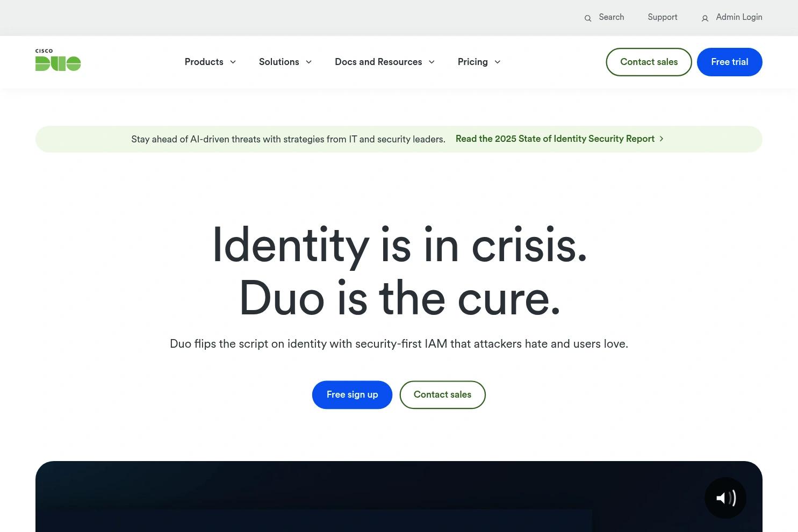Go to Admin Login
Viewport: 798px width, 532px height.
pos(739,17)
